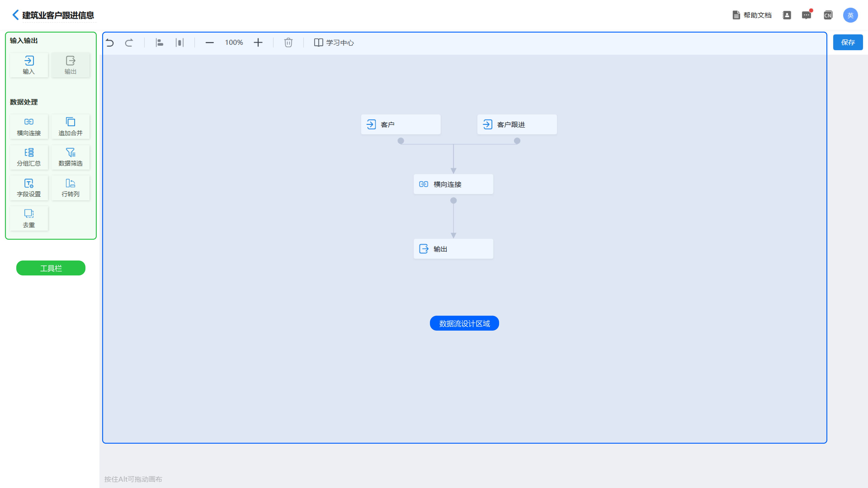Viewport: 868px width, 488px height.
Task: Select the 输出 node on canvas
Action: click(453, 249)
